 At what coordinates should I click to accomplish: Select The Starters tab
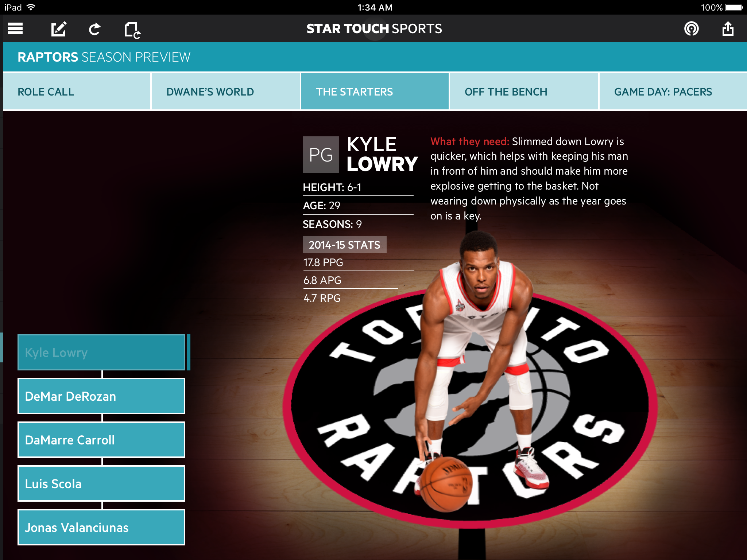tap(375, 92)
